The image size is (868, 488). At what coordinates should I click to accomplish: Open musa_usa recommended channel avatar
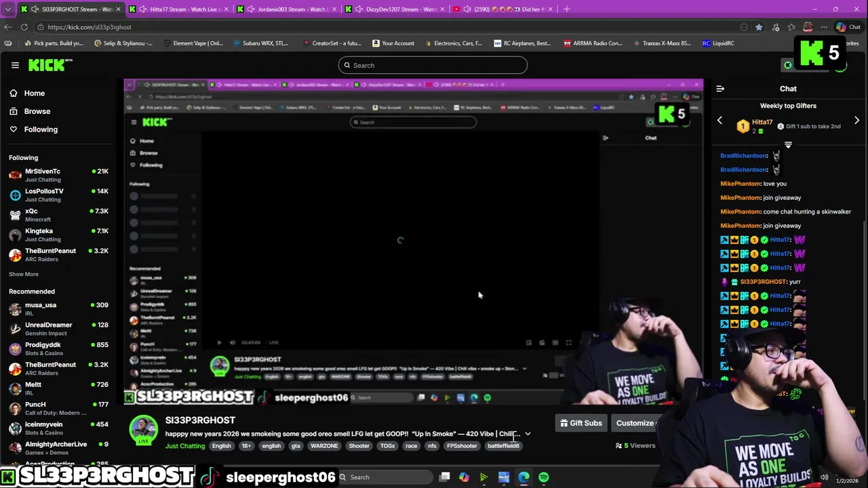[x=15, y=309]
